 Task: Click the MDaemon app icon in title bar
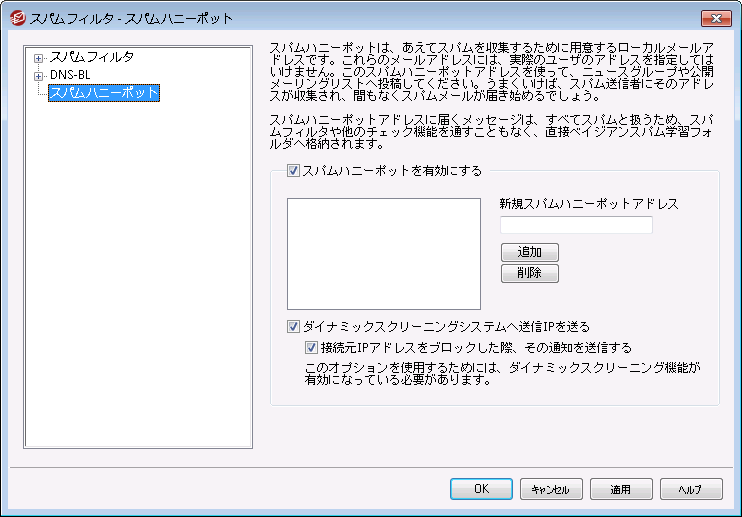[16, 18]
